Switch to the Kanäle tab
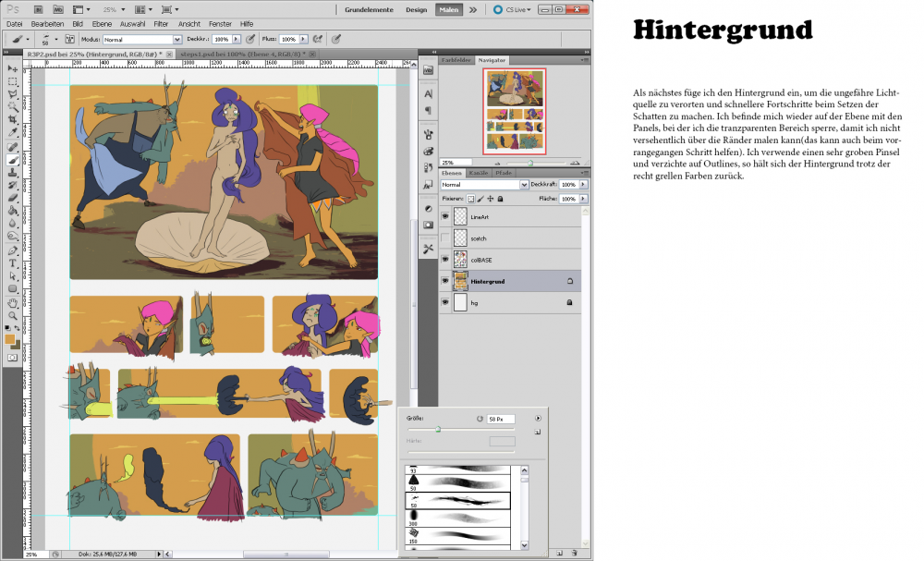 (x=479, y=173)
